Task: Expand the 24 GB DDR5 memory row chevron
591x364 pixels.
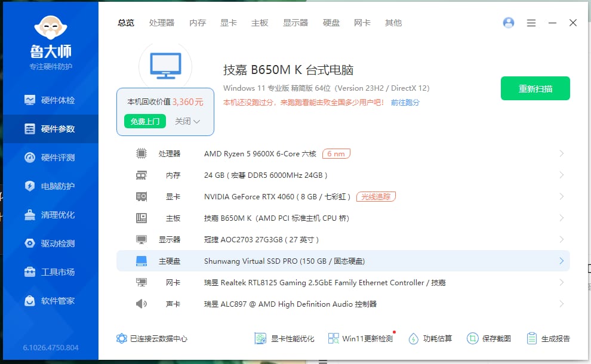Action: (x=561, y=175)
